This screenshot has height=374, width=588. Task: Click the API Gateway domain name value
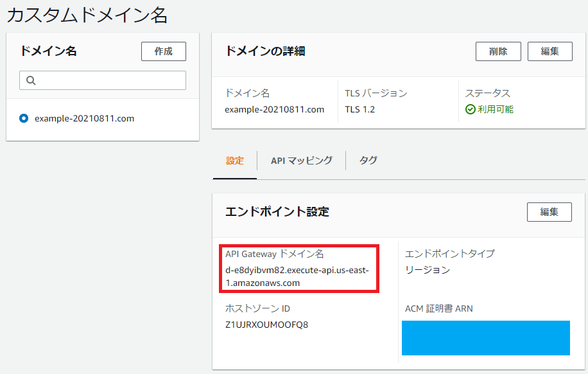tap(297, 276)
